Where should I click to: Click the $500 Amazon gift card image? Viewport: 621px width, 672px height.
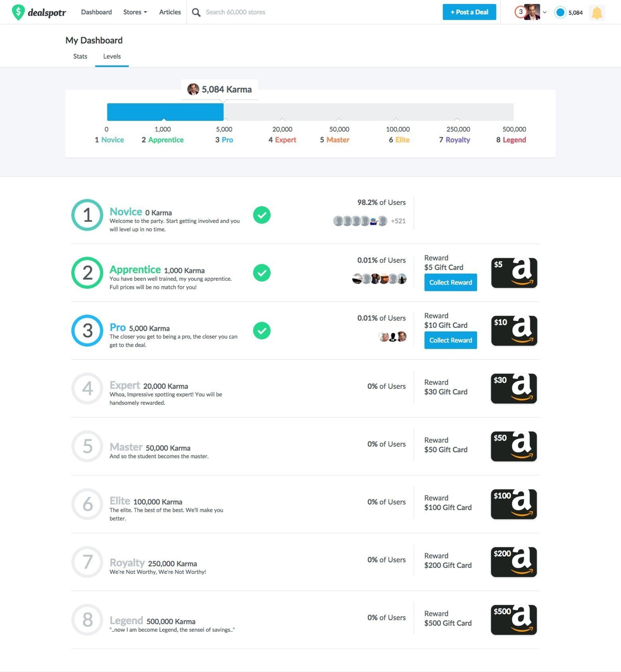(514, 619)
